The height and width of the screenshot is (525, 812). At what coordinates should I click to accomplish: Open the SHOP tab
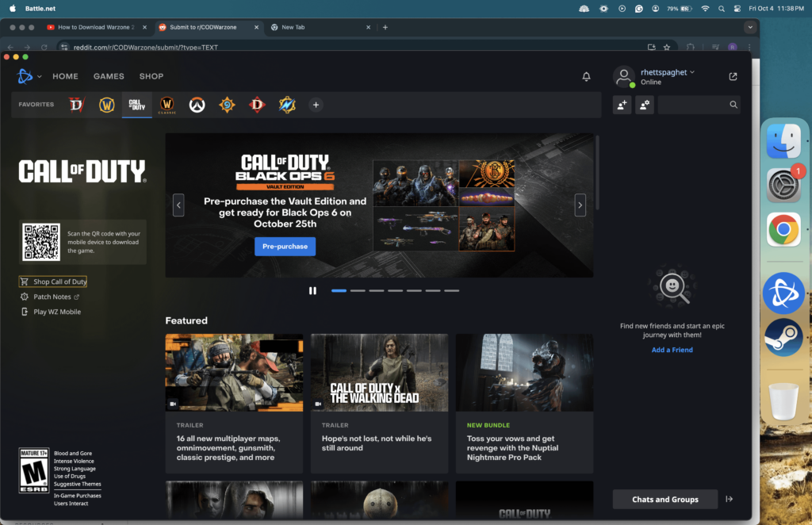pos(151,76)
